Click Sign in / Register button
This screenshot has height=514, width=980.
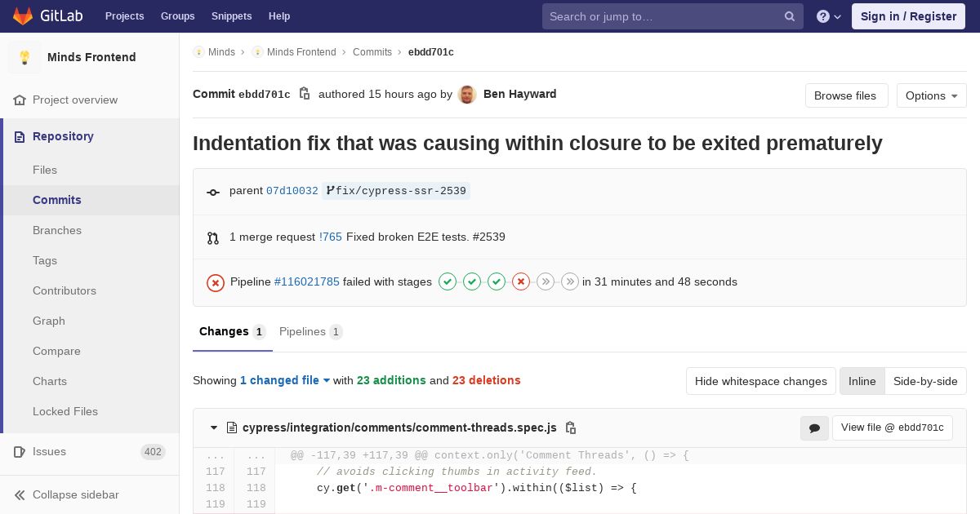pos(908,16)
